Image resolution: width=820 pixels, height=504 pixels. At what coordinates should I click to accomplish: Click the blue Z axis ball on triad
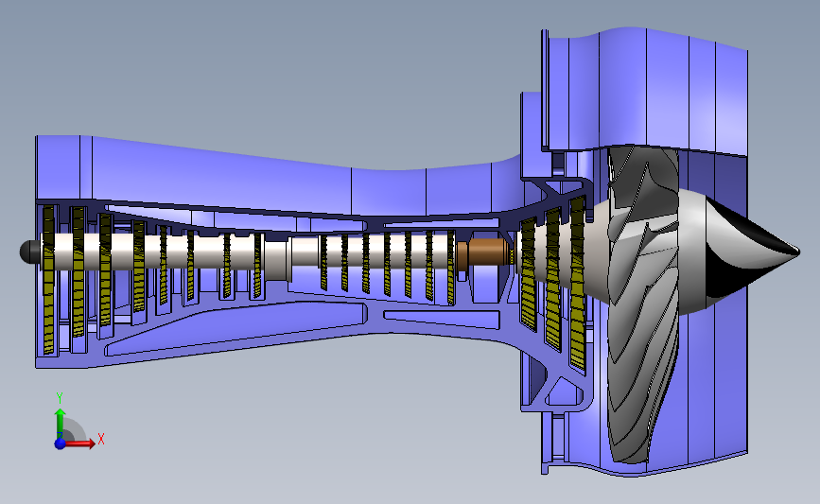[x=61, y=443]
